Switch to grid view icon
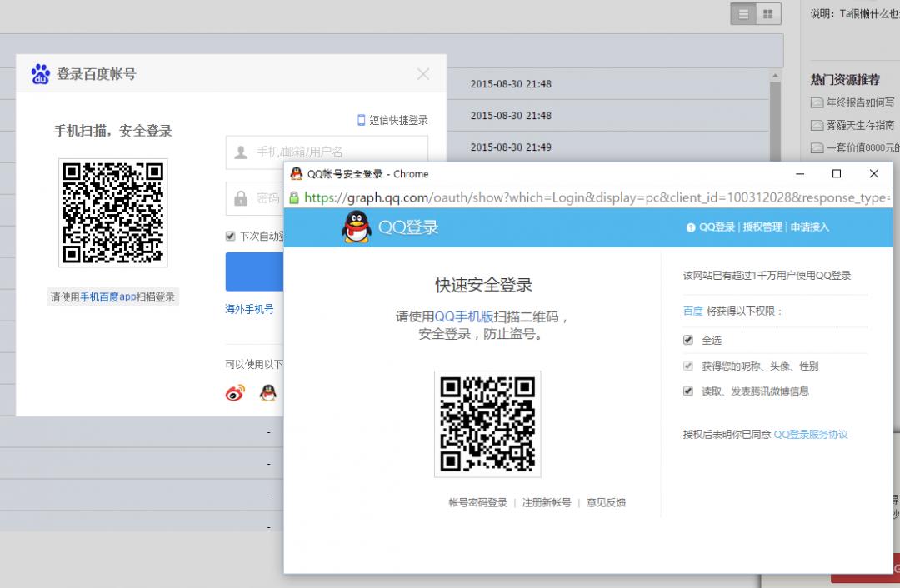This screenshot has width=900, height=588. click(x=767, y=14)
